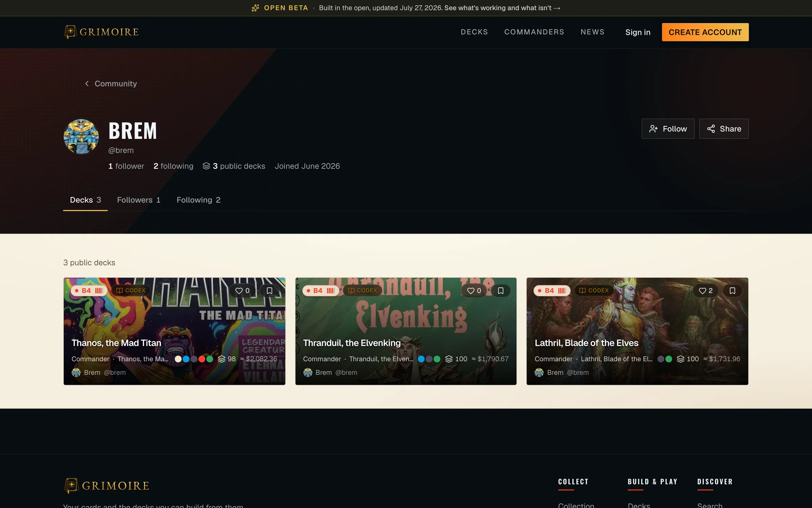Click the sparkle icon beside Open Beta
This screenshot has width=812, height=508.
click(255, 8)
